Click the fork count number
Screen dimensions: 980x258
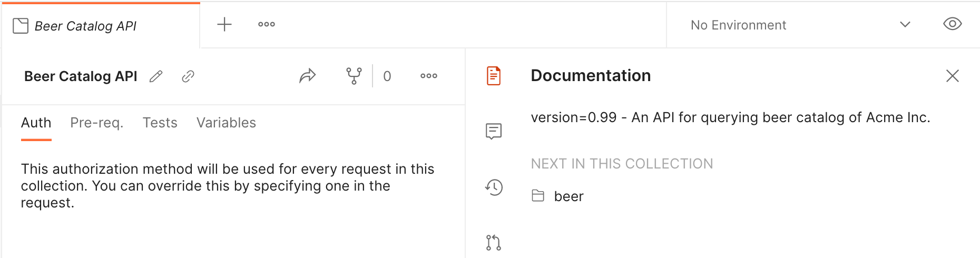click(387, 76)
